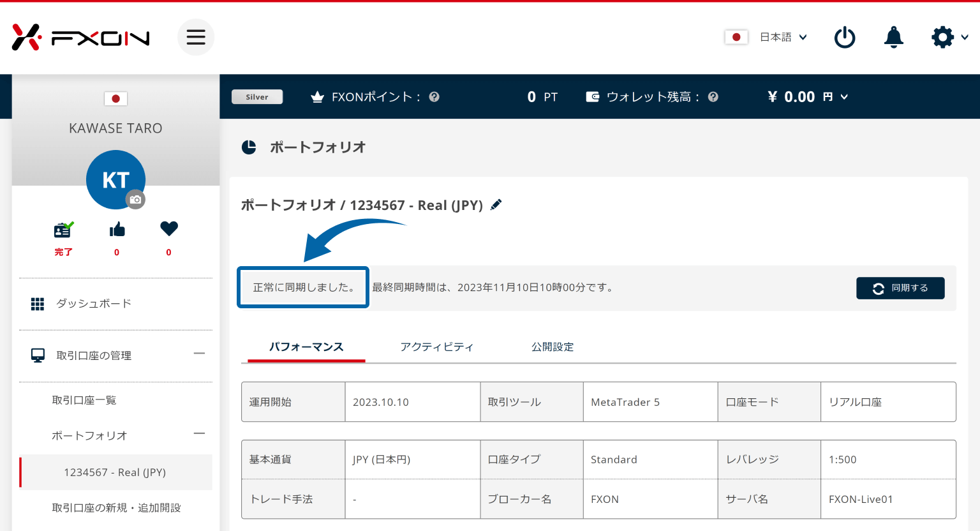Open the hamburger menu
980x531 pixels.
tap(196, 37)
